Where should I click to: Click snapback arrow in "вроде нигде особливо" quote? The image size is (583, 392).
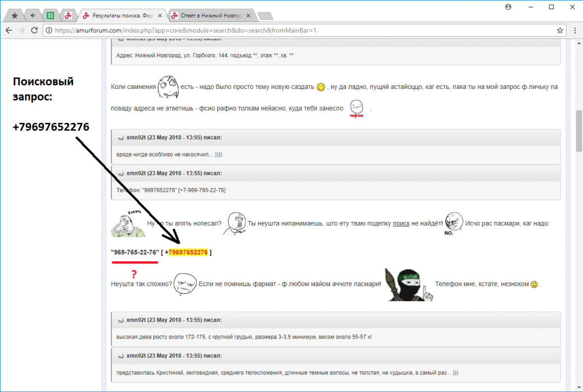(120, 137)
